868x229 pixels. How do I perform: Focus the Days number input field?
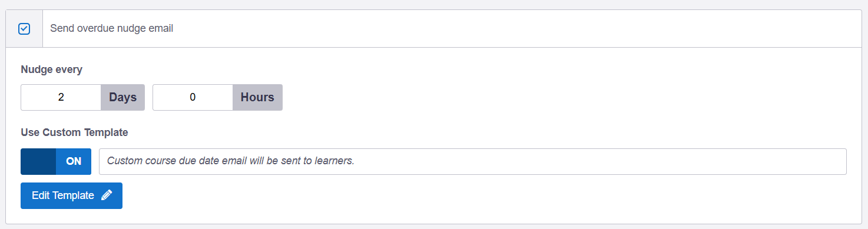point(61,97)
